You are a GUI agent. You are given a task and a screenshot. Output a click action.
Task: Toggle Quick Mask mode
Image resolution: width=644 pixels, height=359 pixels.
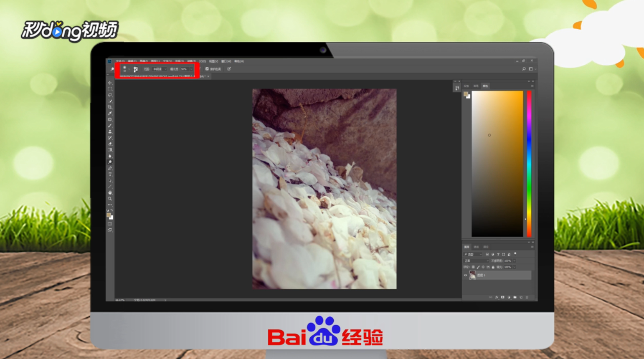tap(110, 224)
